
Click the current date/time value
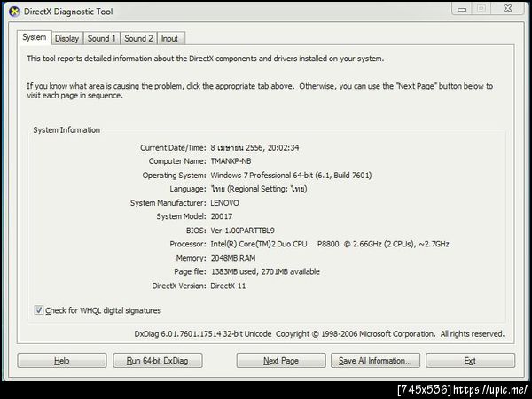click(x=254, y=148)
